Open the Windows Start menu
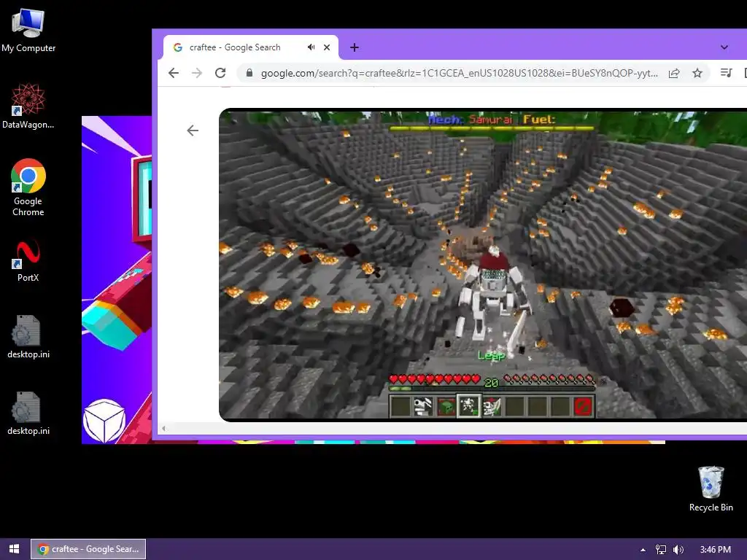The height and width of the screenshot is (560, 747). (15, 549)
